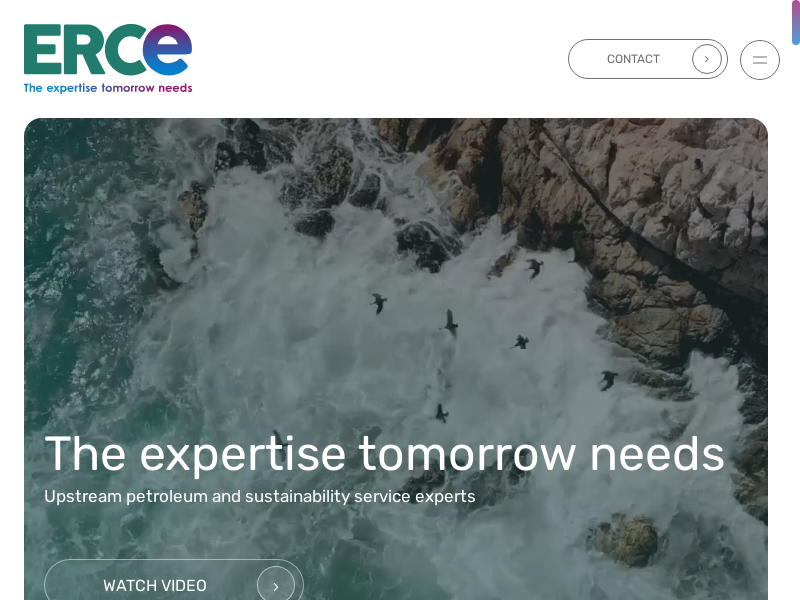Viewport: 800px width, 600px height.
Task: Open the hamburger menu icon
Action: tap(760, 60)
